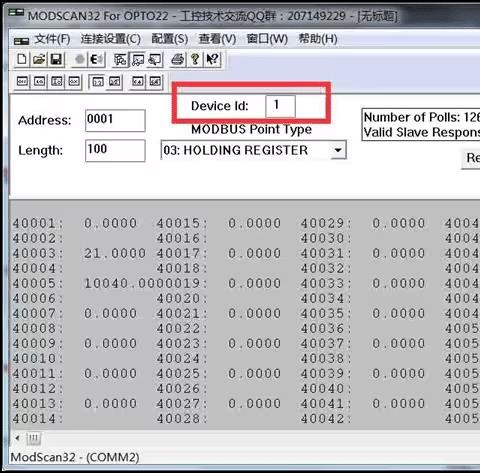Select register address 40020 label
This screenshot has height=473, width=480.
pyautogui.click(x=182, y=299)
